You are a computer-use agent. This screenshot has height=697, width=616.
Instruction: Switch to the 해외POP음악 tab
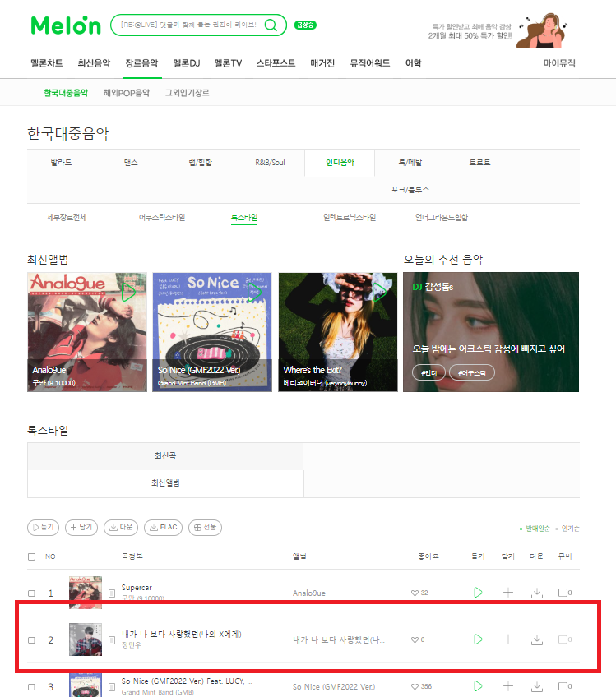click(127, 92)
